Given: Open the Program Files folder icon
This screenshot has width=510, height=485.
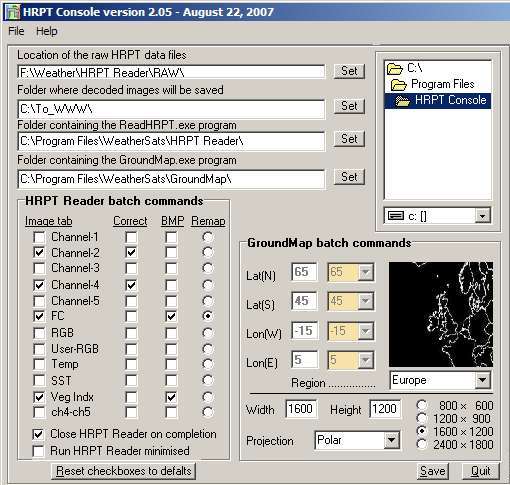Looking at the screenshot, I should coord(399,85).
